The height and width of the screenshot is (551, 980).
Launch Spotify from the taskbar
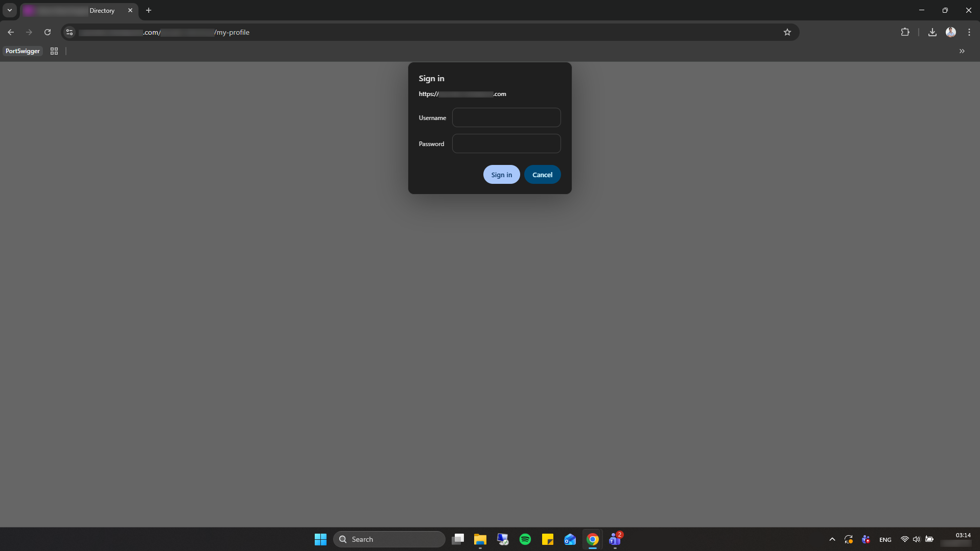[x=525, y=539]
